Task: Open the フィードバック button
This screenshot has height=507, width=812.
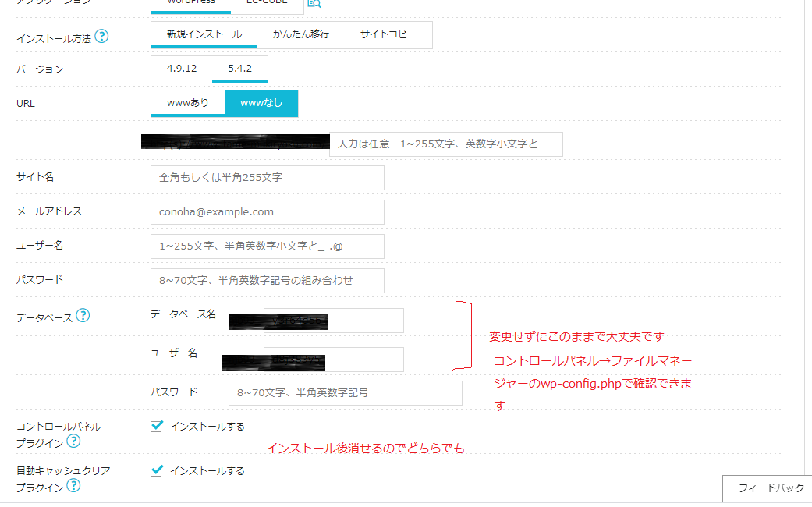Action: pos(770,488)
